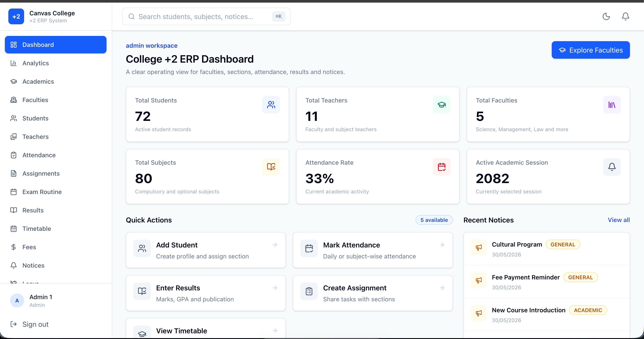
Task: Open notifications bell in the top bar
Action: pyautogui.click(x=625, y=16)
